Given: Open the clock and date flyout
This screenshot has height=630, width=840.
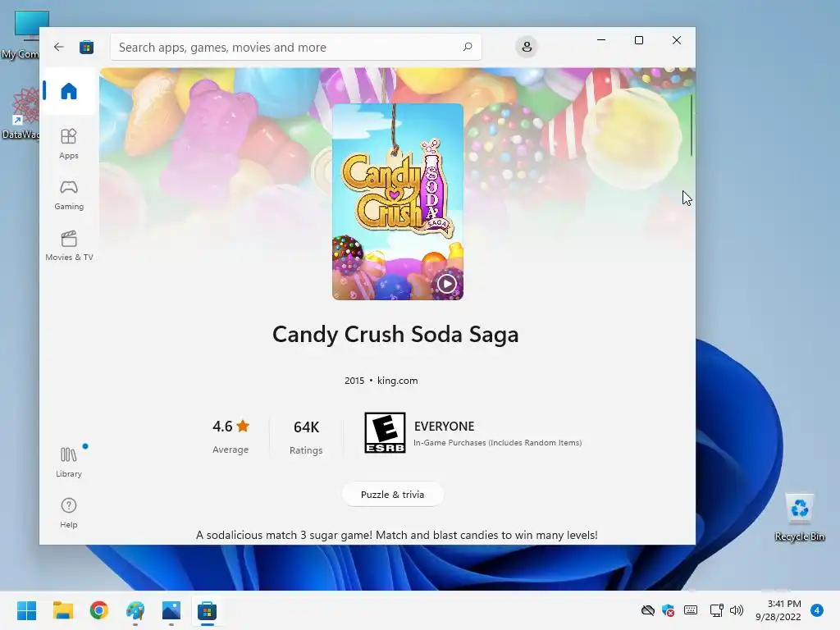Looking at the screenshot, I should click(x=778, y=610).
